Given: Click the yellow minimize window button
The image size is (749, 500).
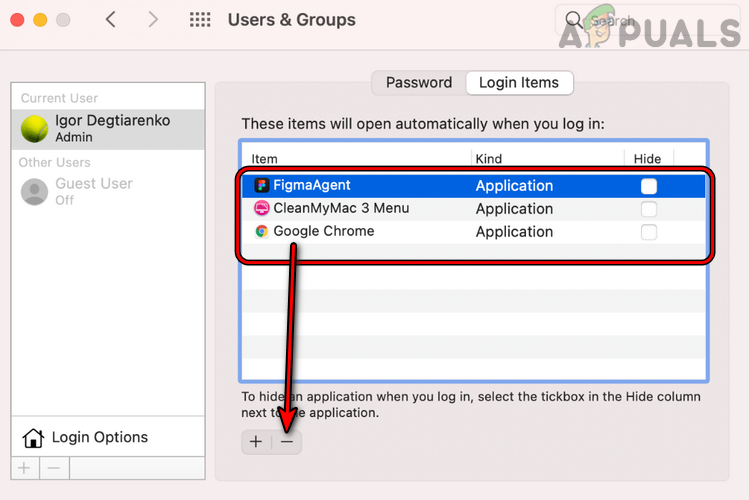Looking at the screenshot, I should [x=41, y=20].
